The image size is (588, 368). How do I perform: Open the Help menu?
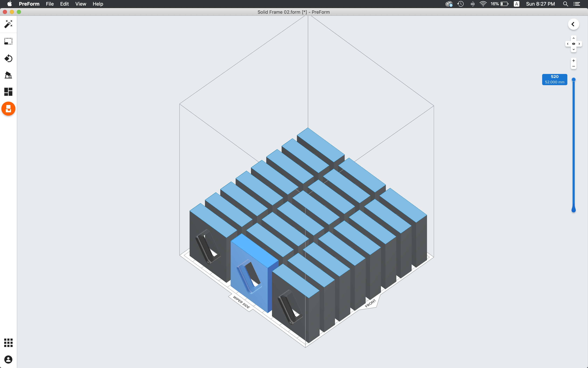[98, 4]
